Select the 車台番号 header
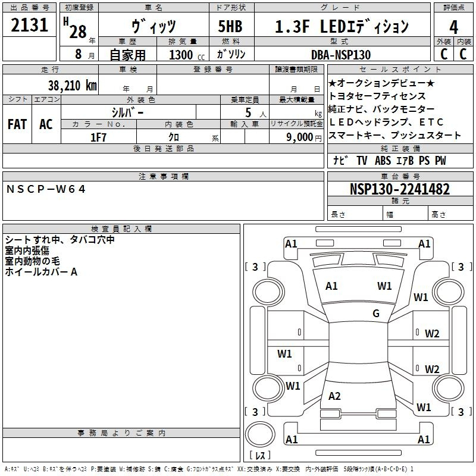This screenshot has height=476, width=476. pos(400,176)
